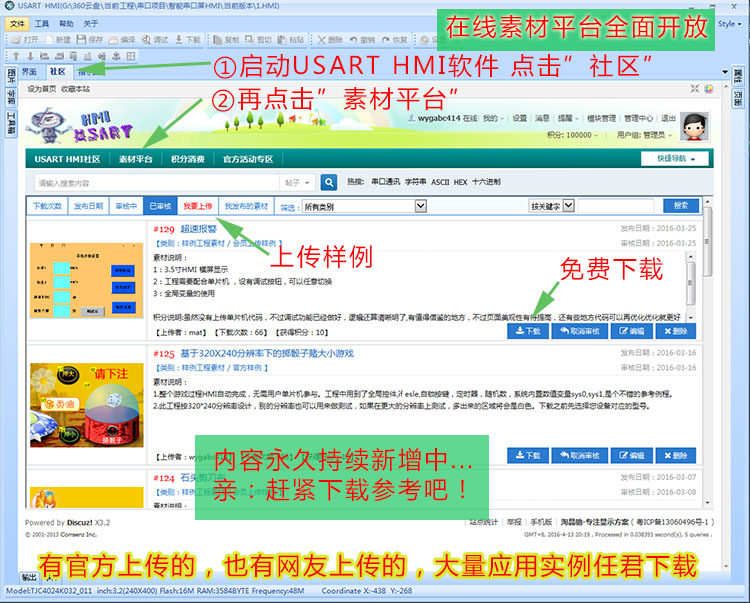Click the widescreen toggle icon beside skin icon
This screenshot has width=750, height=603.
(695, 88)
